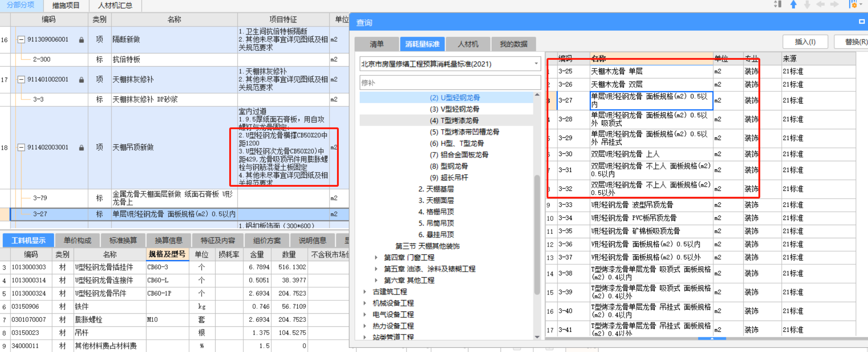Select the 组价方案 bottom tab
Screen dimensions: 868x352
[267, 241]
